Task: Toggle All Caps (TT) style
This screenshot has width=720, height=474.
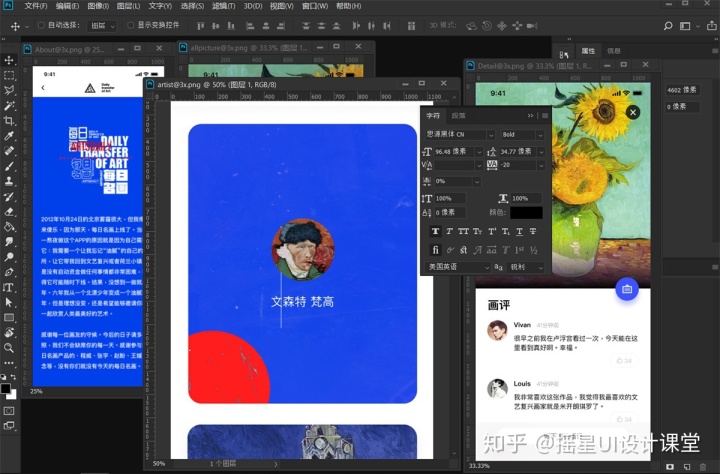Action: click(x=463, y=231)
